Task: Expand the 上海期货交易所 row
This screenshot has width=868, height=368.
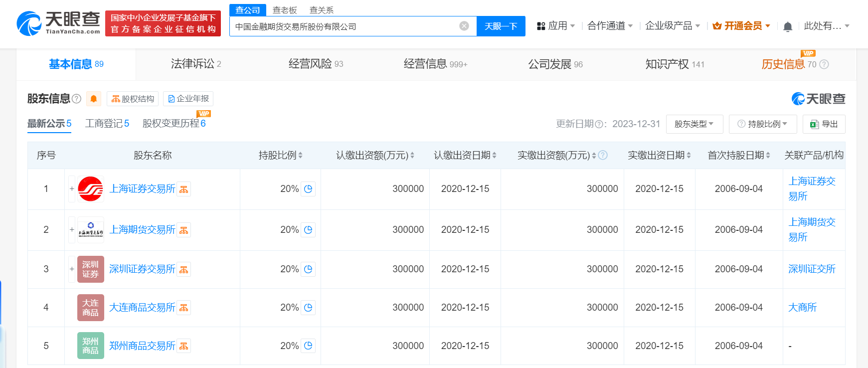Action: [72, 230]
